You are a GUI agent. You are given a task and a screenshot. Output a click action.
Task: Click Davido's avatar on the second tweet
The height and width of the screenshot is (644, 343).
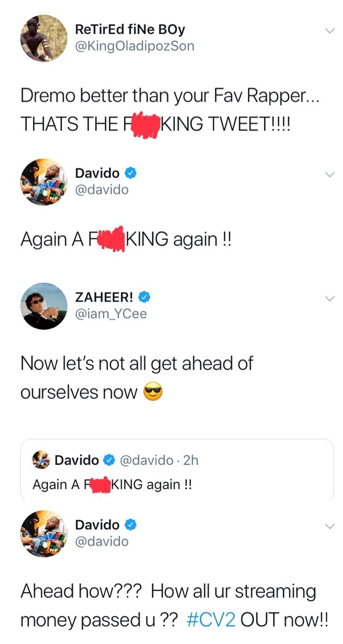43,182
